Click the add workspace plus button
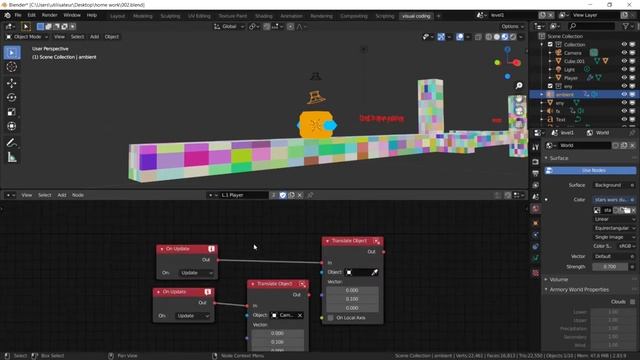Image resolution: width=640 pixels, height=360 pixels. point(439,16)
